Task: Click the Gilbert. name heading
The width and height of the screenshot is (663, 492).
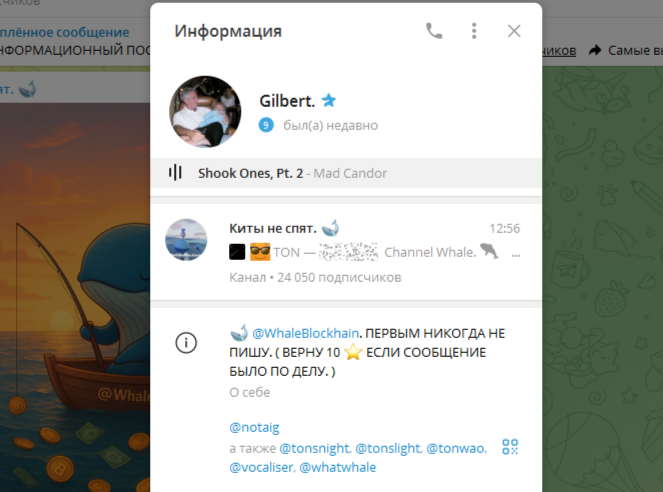Action: [287, 101]
